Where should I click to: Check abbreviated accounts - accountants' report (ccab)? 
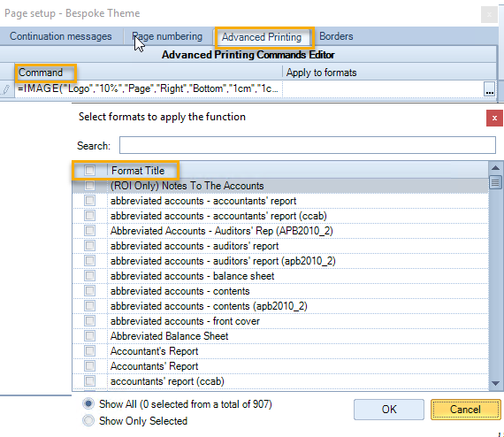click(x=89, y=216)
